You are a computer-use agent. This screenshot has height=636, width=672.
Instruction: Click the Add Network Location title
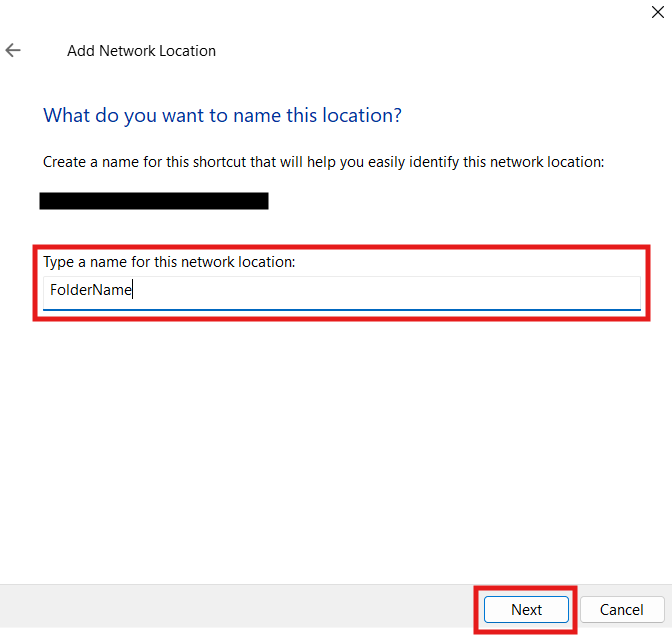coord(141,50)
